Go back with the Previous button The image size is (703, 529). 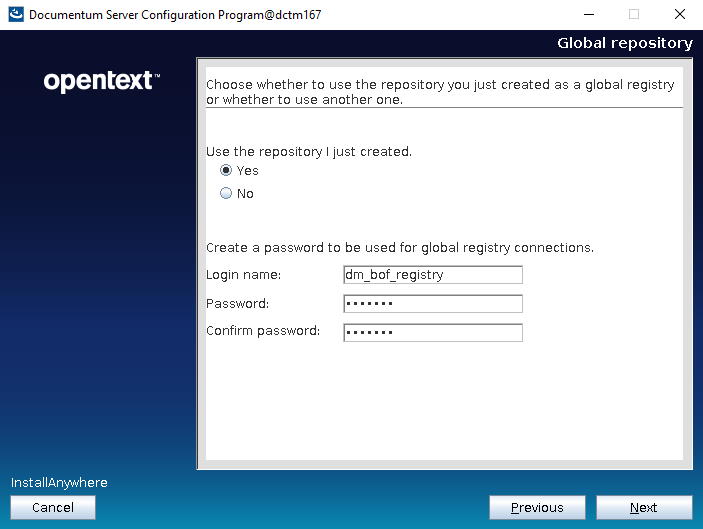[537, 508]
